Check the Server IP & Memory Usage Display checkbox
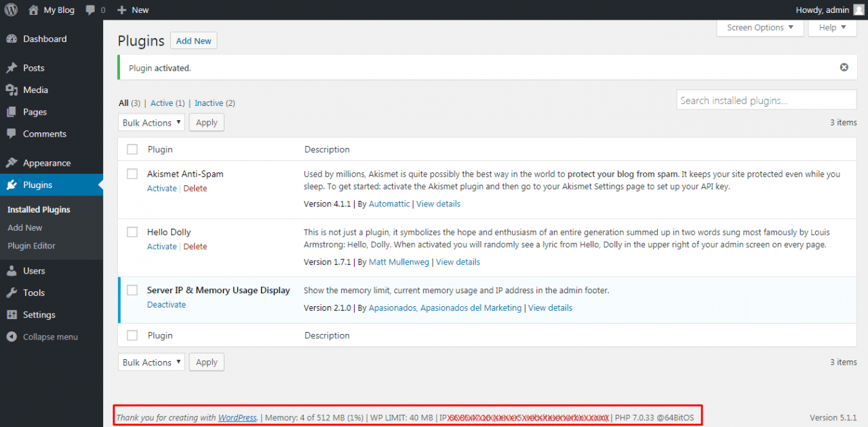This screenshot has height=427, width=868. 132,290
